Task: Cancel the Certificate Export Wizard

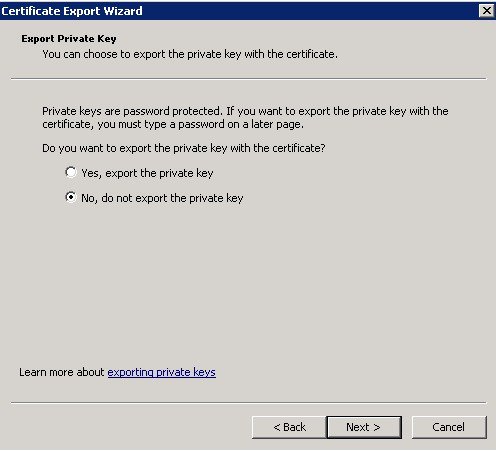Action: point(449,427)
